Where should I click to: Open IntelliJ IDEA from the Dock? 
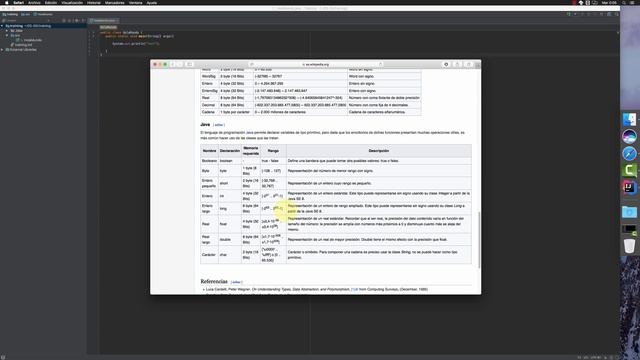coord(629,187)
